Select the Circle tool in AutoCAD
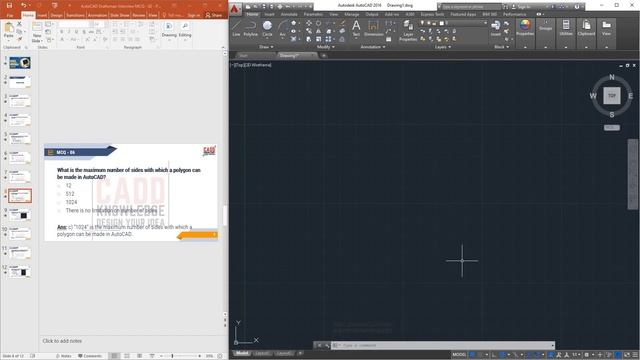The width and height of the screenshot is (640, 360). 267,29
